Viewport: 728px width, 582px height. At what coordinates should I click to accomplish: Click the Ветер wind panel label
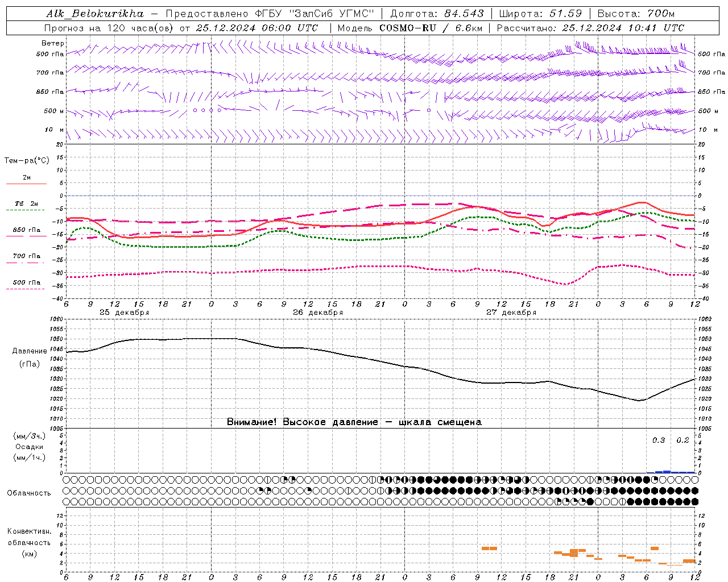[52, 43]
